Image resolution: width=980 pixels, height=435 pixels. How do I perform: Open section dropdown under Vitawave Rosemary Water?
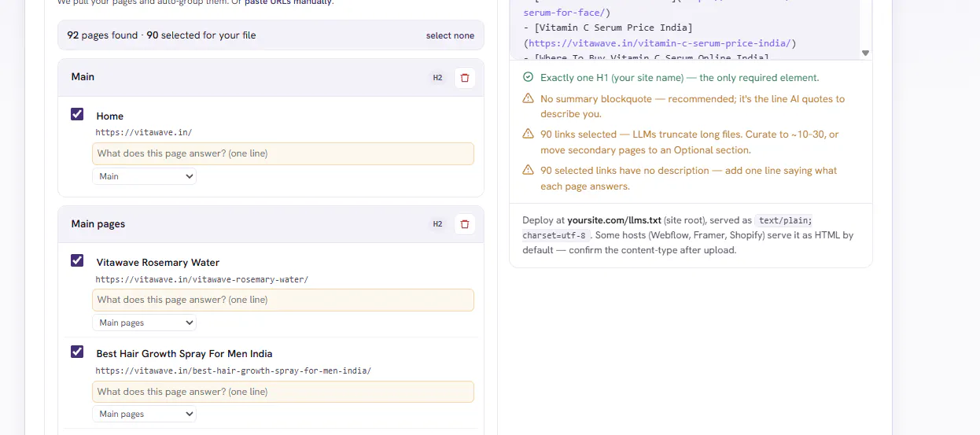click(144, 323)
